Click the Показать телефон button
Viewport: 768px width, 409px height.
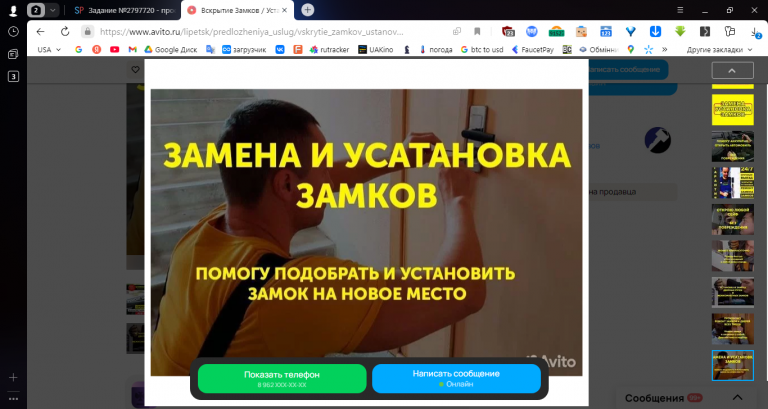click(x=282, y=378)
